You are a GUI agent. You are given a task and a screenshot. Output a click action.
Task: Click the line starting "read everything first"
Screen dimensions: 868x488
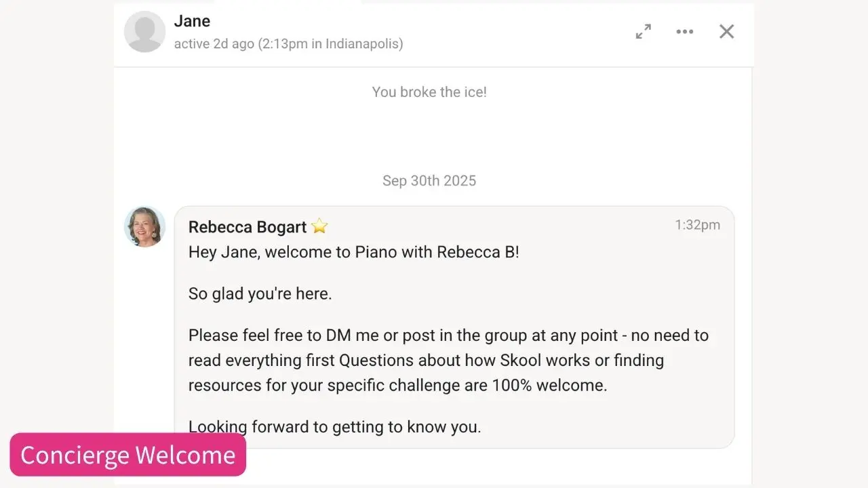[x=426, y=360]
